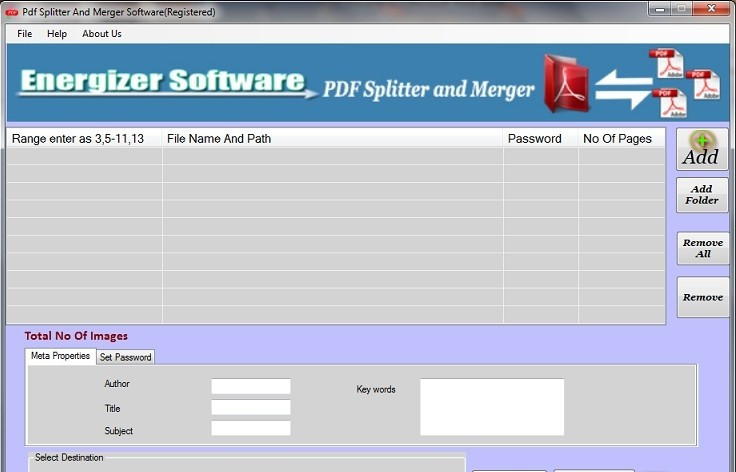Minimize the Pdf Splitter And Merger window
This screenshot has height=472, width=736.
[660, 9]
